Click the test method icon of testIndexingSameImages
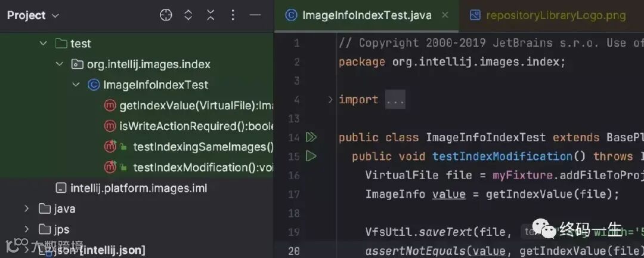Image resolution: width=644 pixels, height=258 pixels. (110, 146)
